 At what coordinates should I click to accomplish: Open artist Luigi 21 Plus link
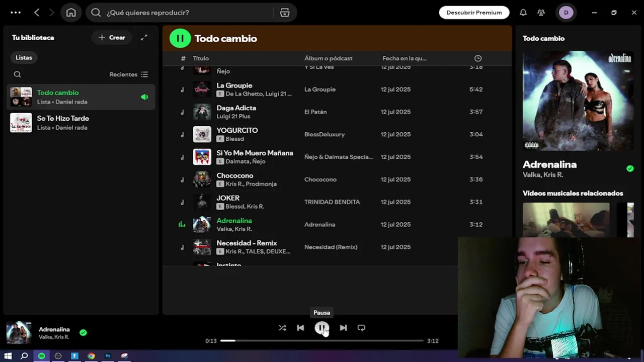point(233,116)
